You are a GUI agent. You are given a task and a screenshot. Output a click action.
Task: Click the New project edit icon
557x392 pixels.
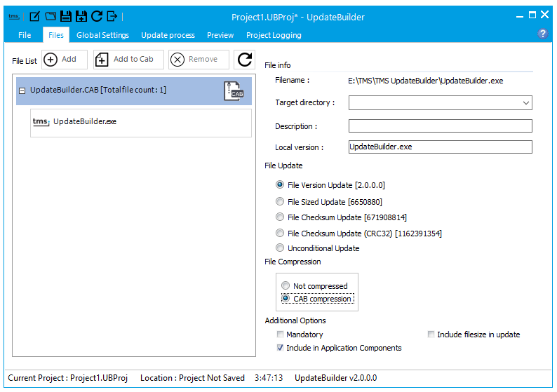click(x=34, y=16)
